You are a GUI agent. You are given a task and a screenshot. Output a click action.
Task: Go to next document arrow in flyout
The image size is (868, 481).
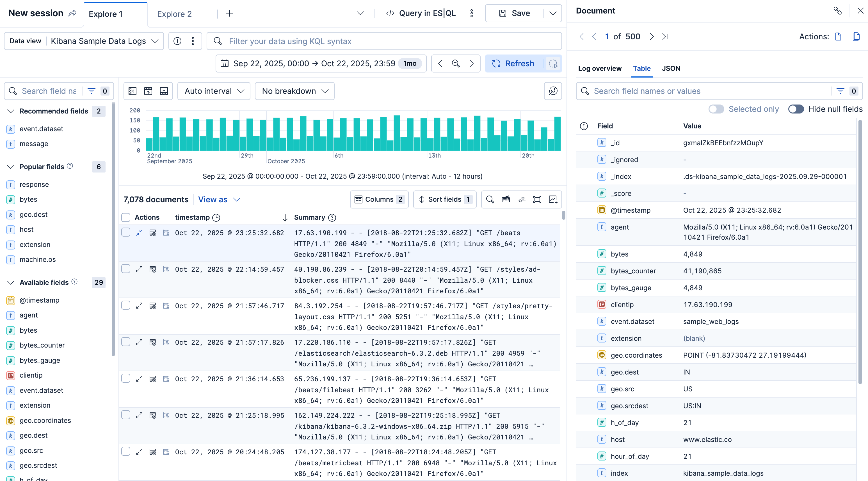pos(652,37)
